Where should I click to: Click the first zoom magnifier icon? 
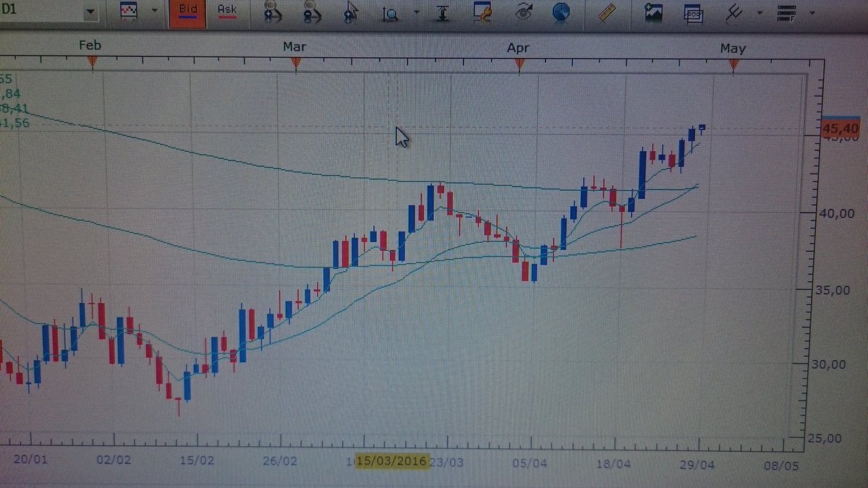(x=273, y=12)
